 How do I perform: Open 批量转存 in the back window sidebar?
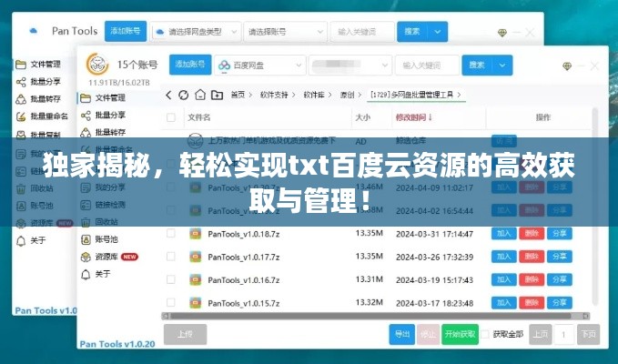(38, 99)
